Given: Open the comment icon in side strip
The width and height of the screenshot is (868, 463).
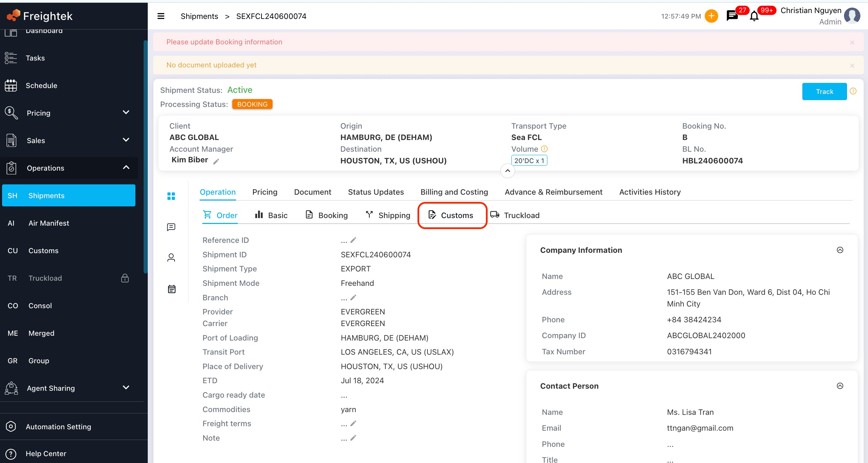Looking at the screenshot, I should 171,227.
